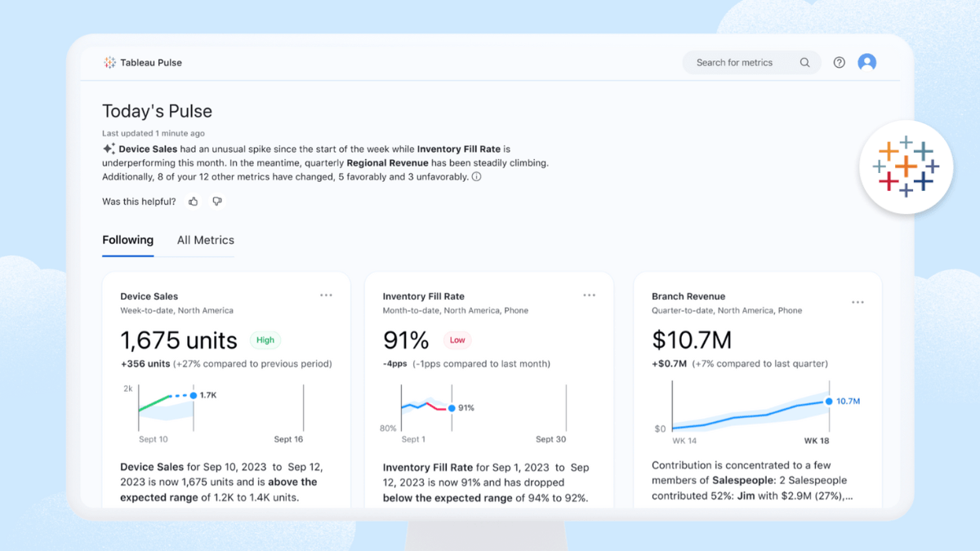Click the AI sparkle icon before the summary

(108, 149)
